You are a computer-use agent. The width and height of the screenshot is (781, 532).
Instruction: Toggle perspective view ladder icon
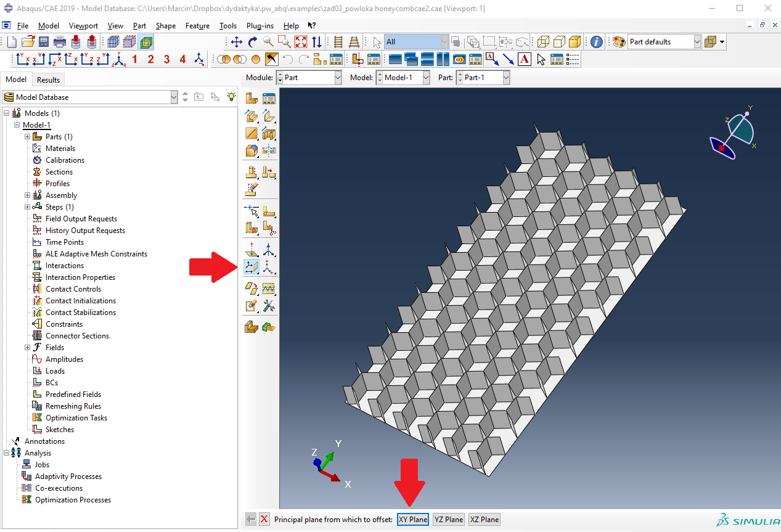(354, 42)
